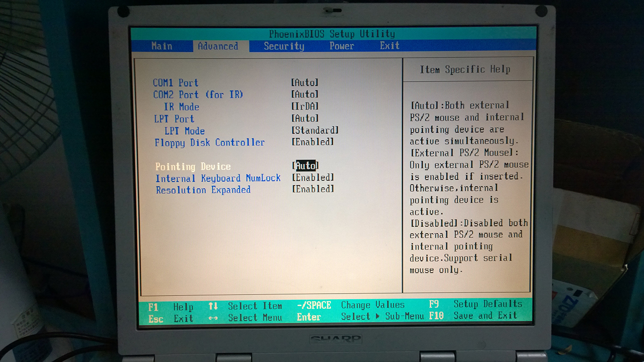Click the left/right arrows Select Menu hint
Image resolution: width=644 pixels, height=362 pixels.
pos(245,318)
